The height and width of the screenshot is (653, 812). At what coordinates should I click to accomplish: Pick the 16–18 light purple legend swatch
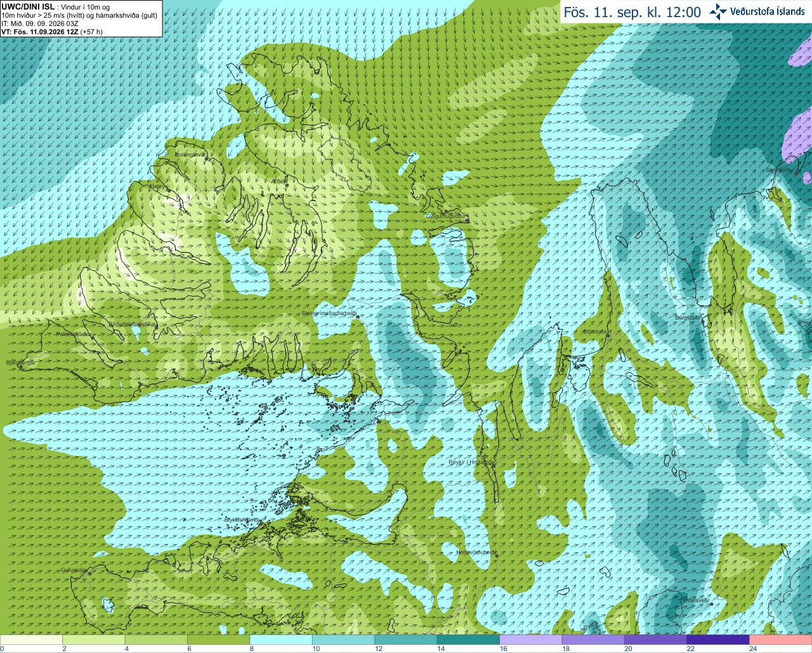point(530,640)
